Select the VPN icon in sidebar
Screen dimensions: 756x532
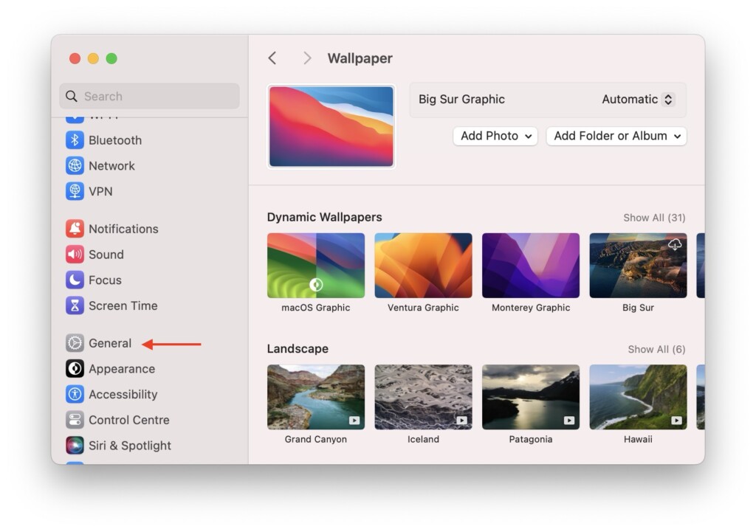(75, 191)
